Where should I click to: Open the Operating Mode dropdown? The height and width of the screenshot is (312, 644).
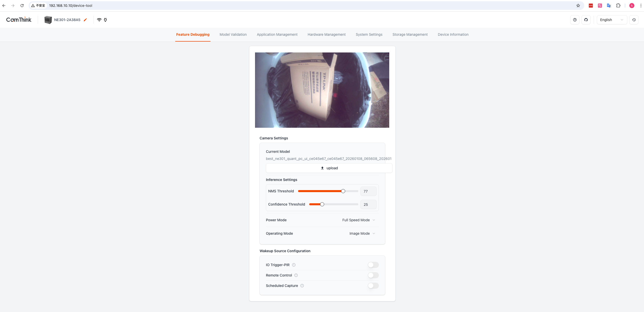point(362,233)
